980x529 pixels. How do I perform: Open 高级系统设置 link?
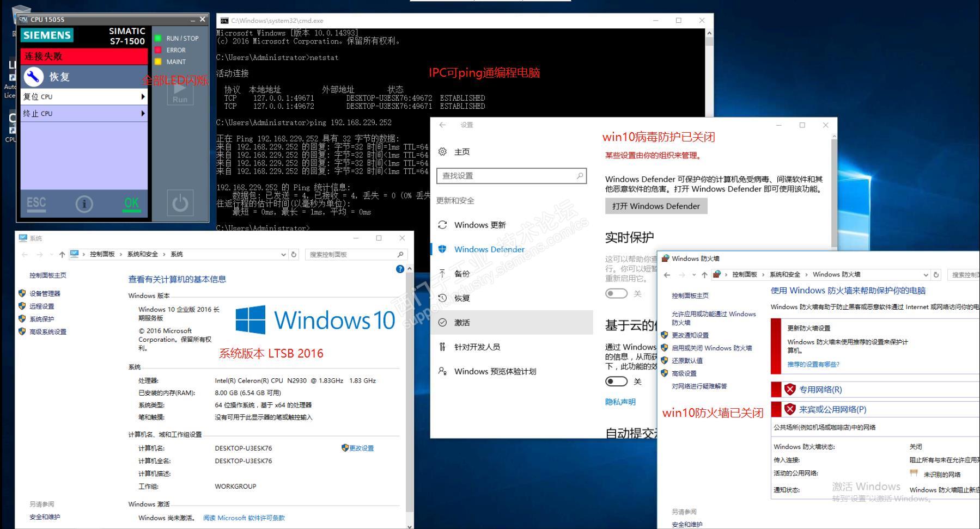point(48,331)
